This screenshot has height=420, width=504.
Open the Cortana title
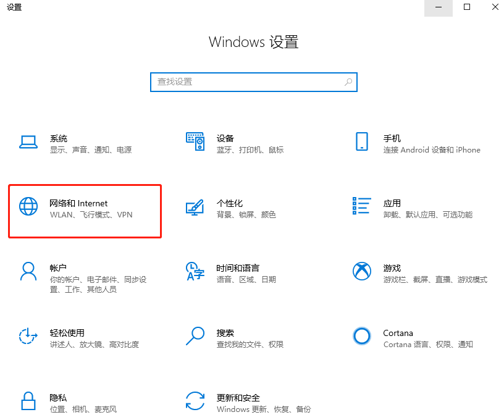tap(398, 333)
